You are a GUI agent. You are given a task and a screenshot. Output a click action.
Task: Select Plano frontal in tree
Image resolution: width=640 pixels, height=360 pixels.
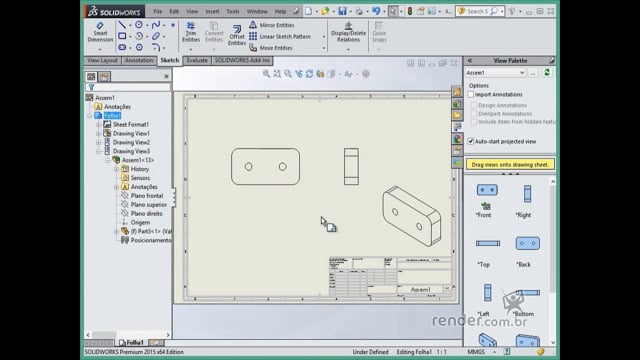(147, 196)
